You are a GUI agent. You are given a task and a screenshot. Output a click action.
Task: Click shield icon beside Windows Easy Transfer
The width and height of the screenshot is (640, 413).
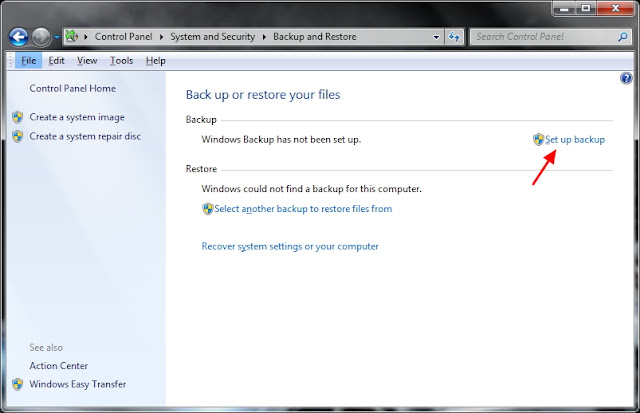click(18, 384)
